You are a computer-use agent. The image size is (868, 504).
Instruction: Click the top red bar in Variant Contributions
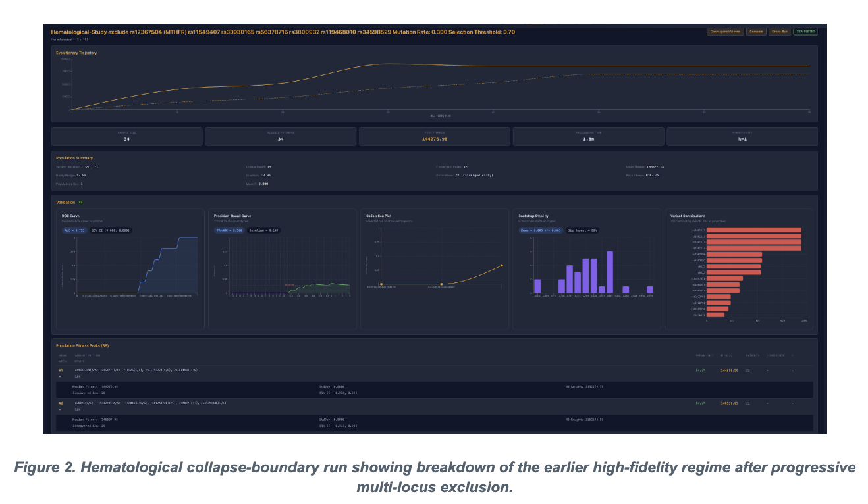tap(753, 230)
